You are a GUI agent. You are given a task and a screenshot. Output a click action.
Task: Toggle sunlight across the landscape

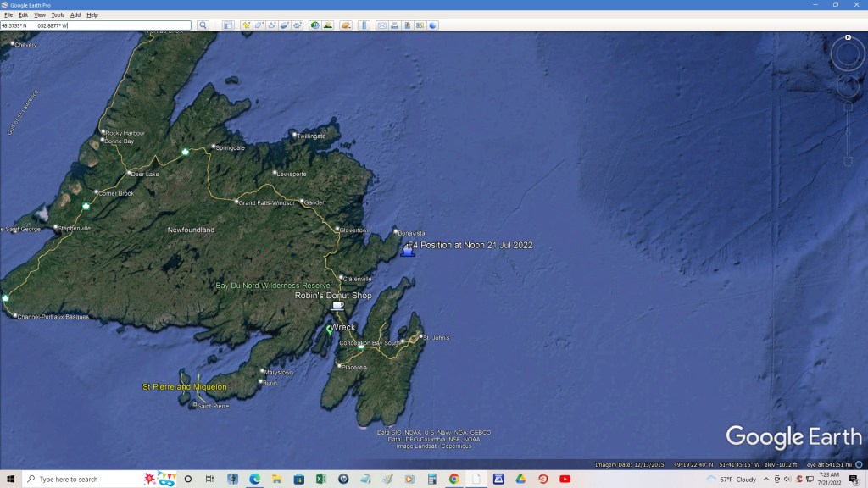[327, 25]
